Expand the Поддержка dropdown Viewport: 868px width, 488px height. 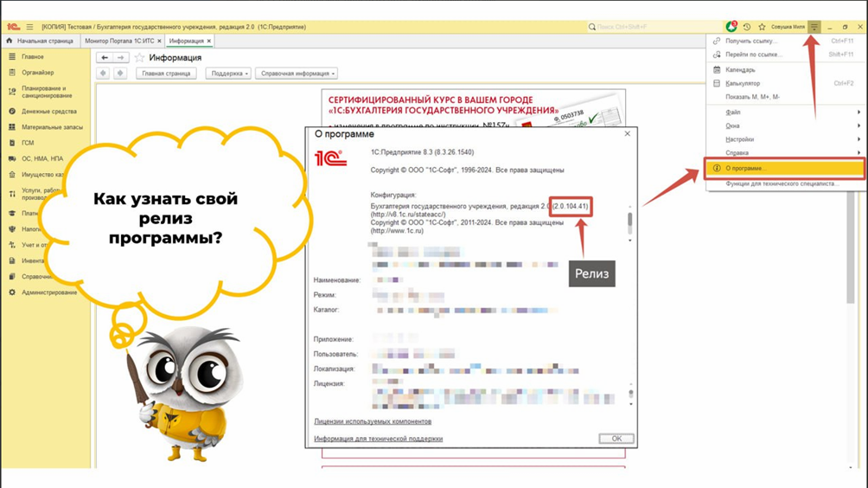228,74
